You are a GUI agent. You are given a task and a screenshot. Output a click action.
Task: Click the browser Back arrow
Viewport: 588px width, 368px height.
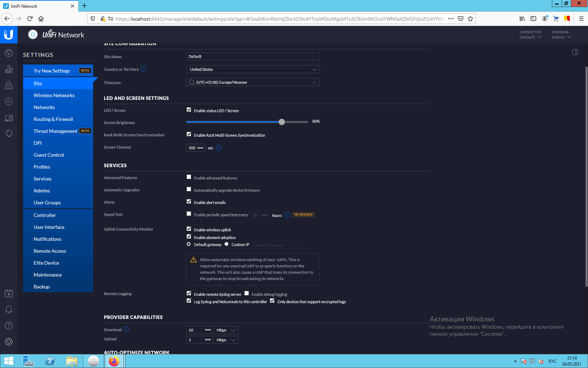click(x=7, y=19)
